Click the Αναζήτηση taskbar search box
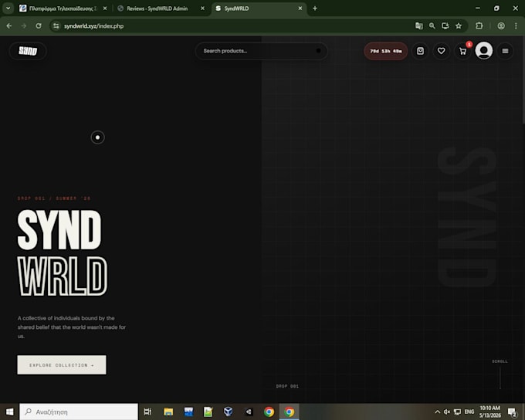This screenshot has width=525, height=420. click(79, 412)
